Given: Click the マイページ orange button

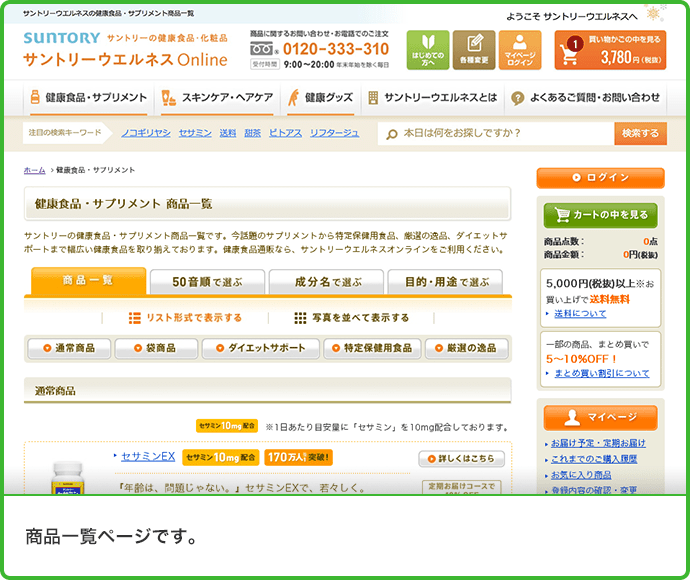Looking at the screenshot, I should click(600, 417).
